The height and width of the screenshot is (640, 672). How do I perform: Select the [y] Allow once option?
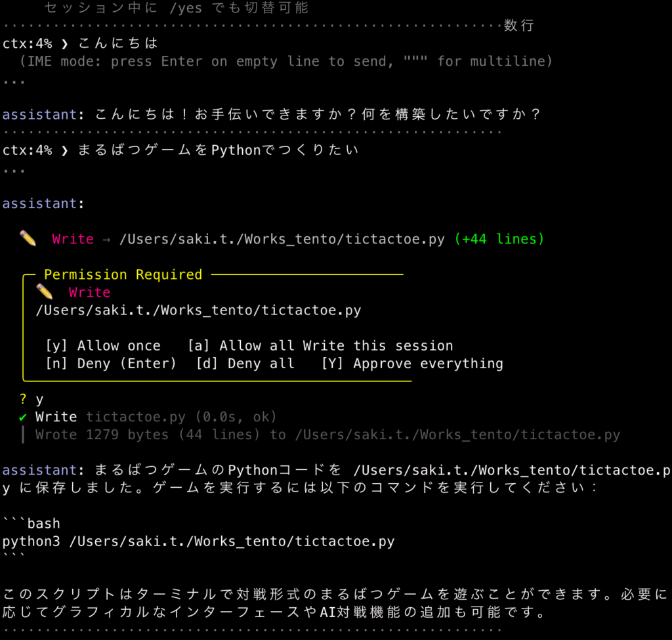point(103,346)
